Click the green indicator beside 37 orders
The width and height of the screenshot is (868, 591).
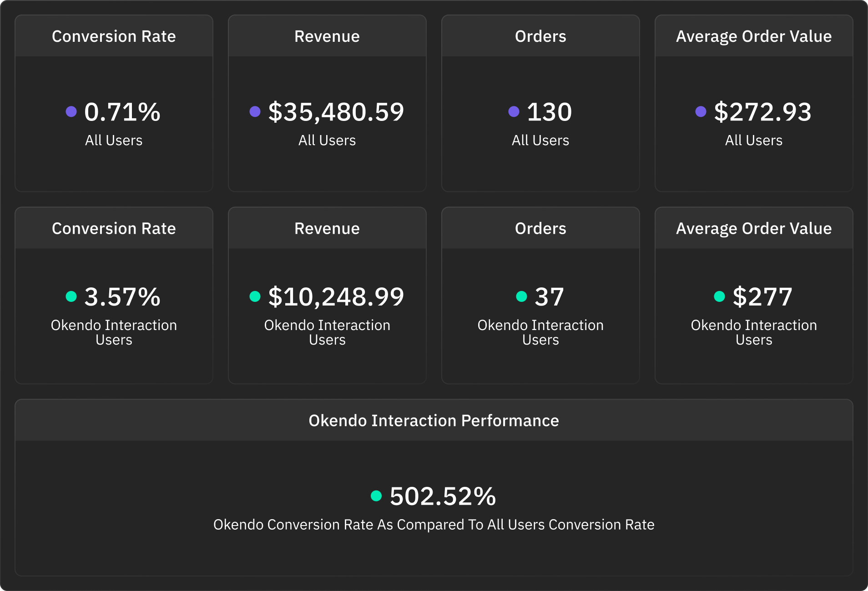coord(521,296)
